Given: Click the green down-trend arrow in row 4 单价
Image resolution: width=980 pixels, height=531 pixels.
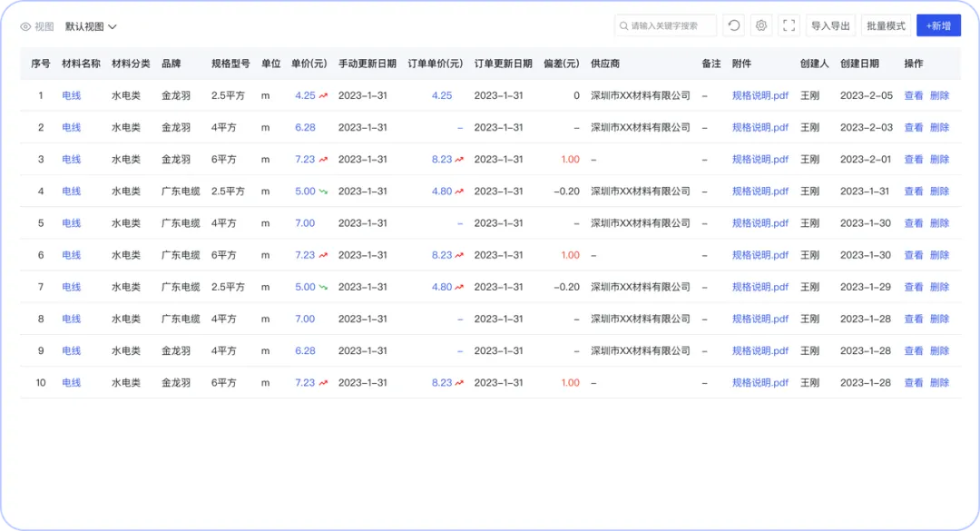Looking at the screenshot, I should 323,192.
